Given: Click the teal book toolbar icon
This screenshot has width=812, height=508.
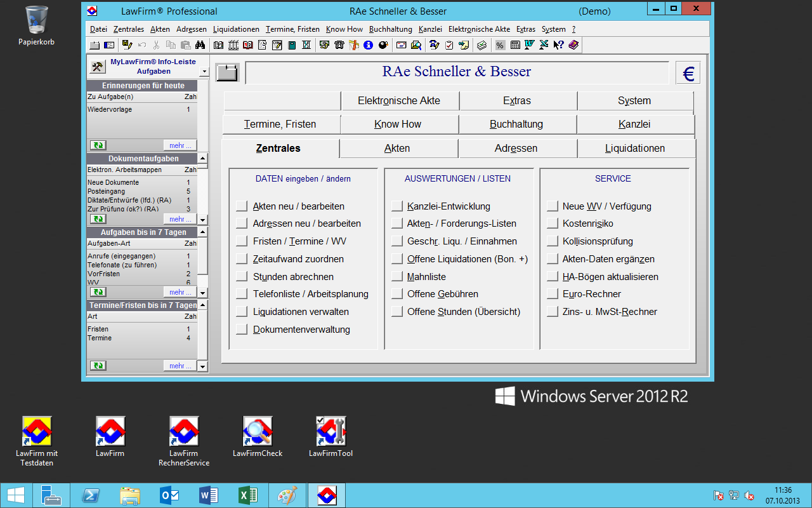Looking at the screenshot, I should [x=292, y=45].
